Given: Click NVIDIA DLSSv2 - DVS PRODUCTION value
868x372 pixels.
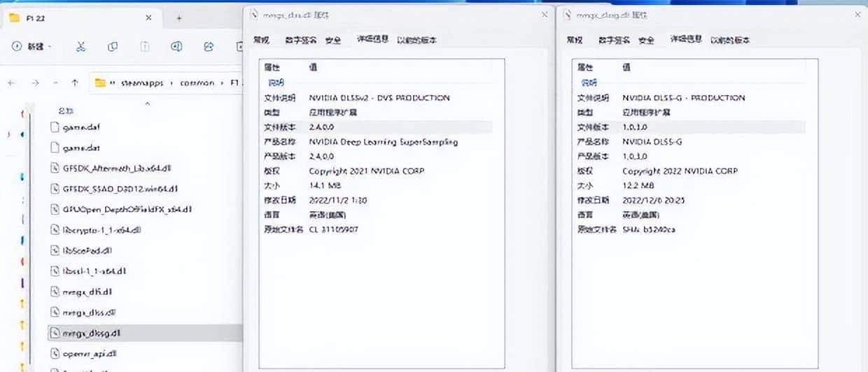Looking at the screenshot, I should [x=379, y=98].
